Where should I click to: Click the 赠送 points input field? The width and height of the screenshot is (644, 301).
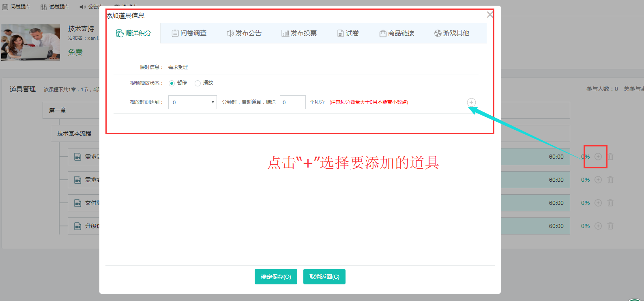click(293, 102)
